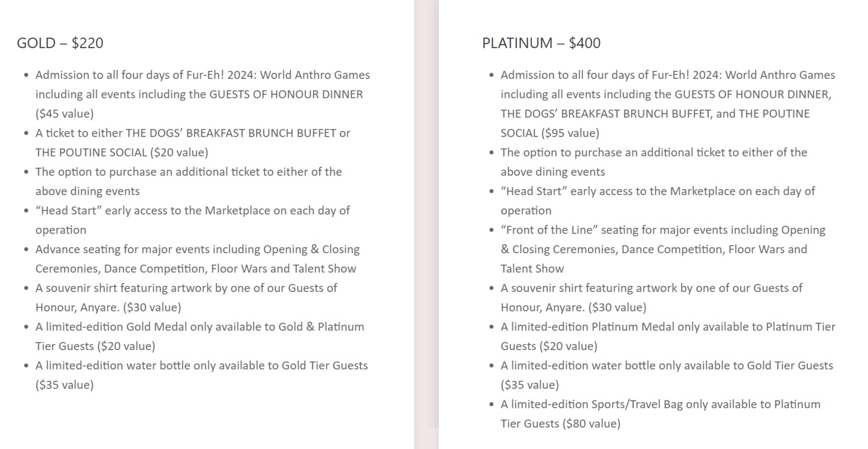
Task: Click the Sports/Travel Bag item
Action: [660, 404]
